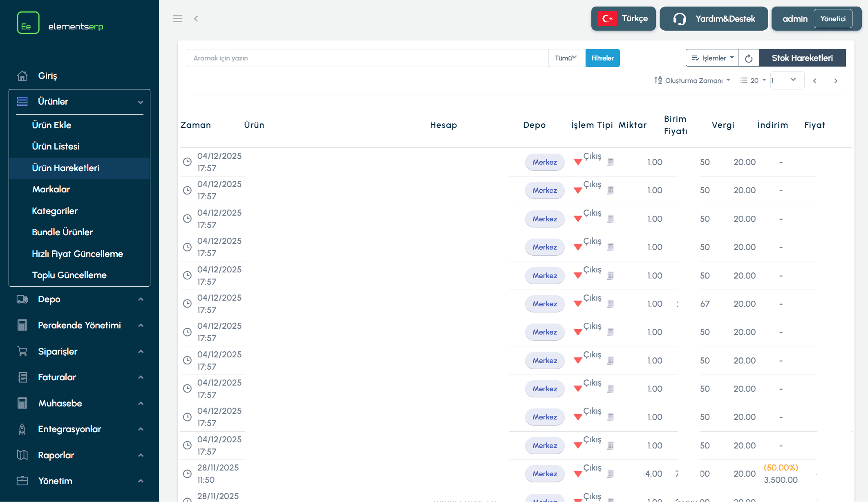Screen dimensions: 868x502
Task: Click the back arrow icon in header
Action: [x=196, y=18]
